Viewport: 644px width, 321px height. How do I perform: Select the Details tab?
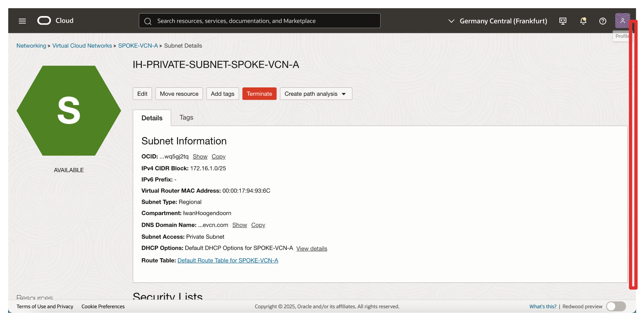(152, 118)
